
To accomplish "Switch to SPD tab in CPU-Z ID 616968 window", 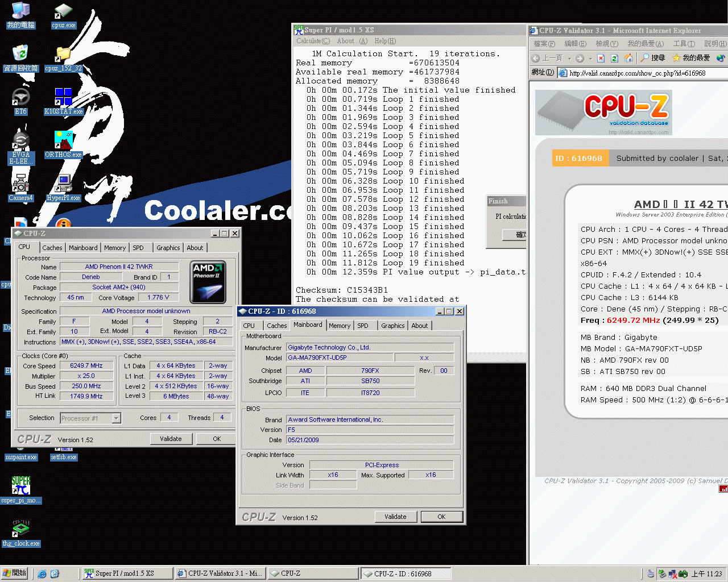I will pos(363,326).
